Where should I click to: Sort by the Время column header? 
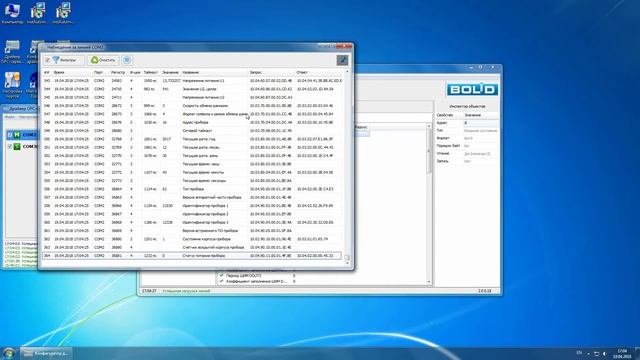[x=59, y=72]
